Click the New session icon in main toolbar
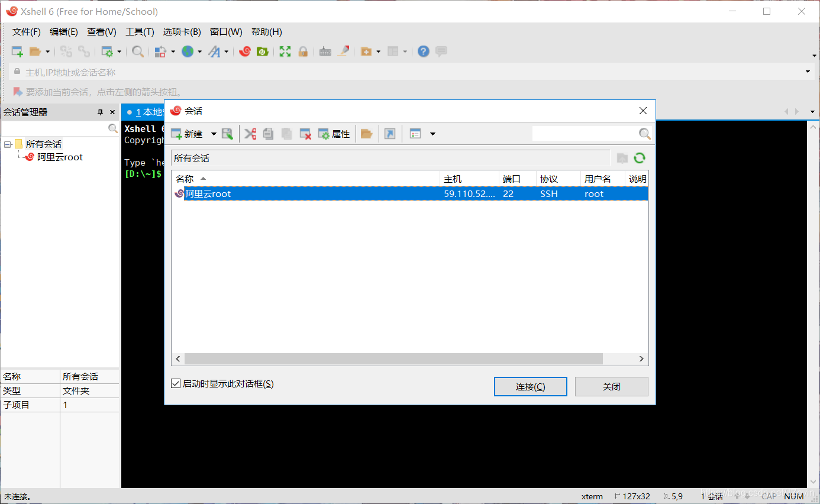This screenshot has height=504, width=820. pos(17,51)
